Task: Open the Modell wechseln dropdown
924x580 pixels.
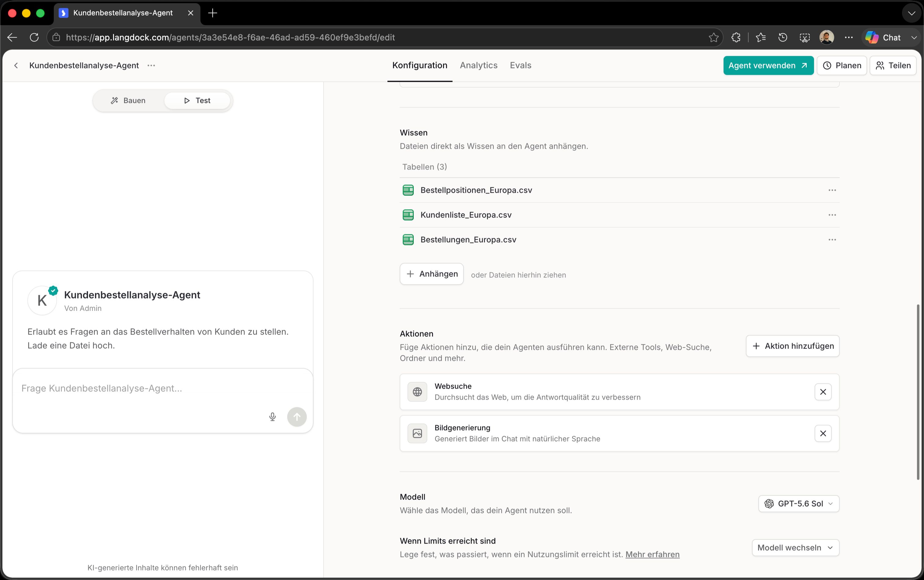Action: tap(795, 548)
